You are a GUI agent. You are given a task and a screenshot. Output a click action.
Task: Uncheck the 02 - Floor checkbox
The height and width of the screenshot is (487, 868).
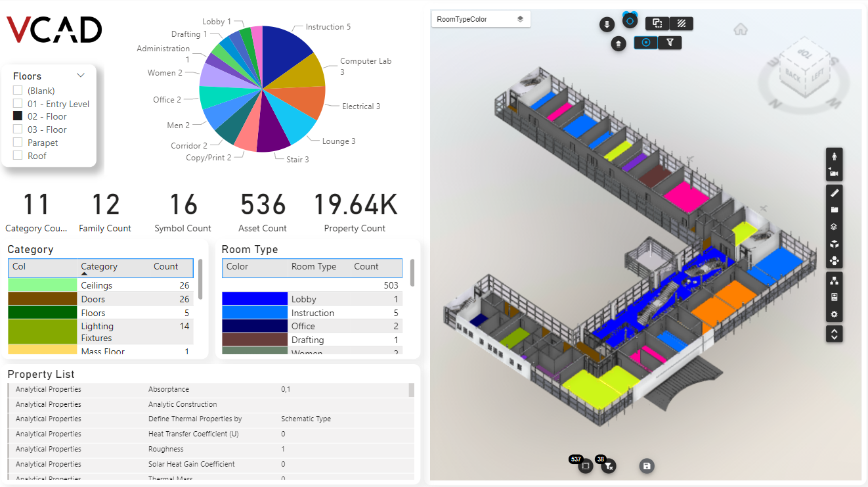tap(18, 116)
